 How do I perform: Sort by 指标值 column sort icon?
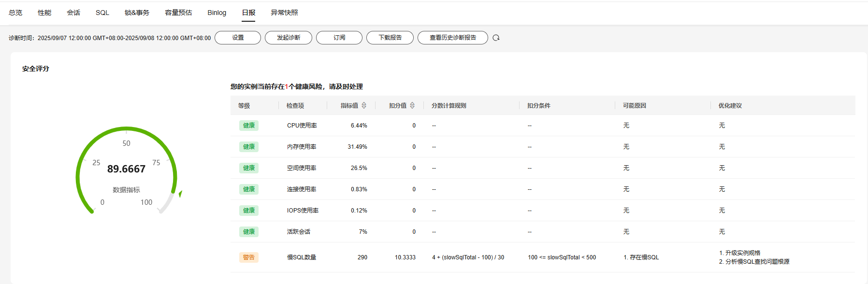point(364,105)
